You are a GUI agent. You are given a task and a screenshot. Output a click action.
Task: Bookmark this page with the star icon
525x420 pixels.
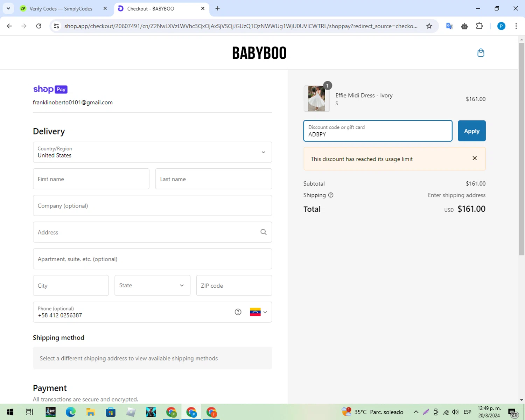pyautogui.click(x=429, y=26)
